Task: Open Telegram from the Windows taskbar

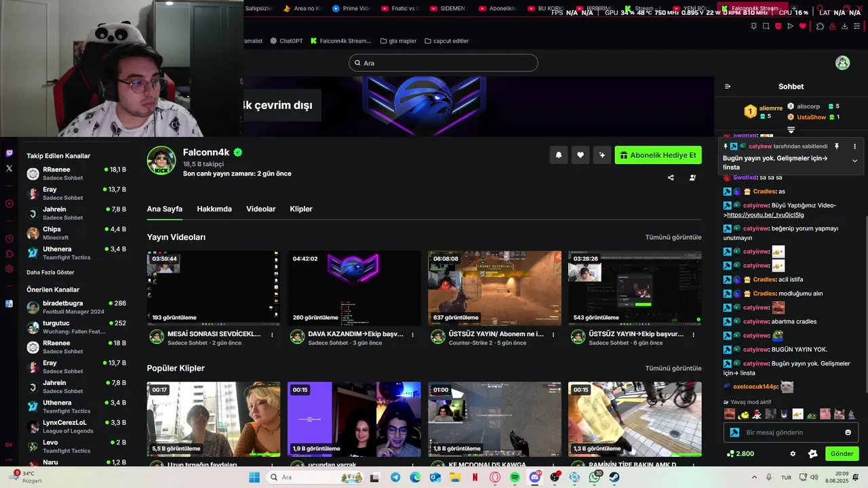Action: pyautogui.click(x=395, y=477)
